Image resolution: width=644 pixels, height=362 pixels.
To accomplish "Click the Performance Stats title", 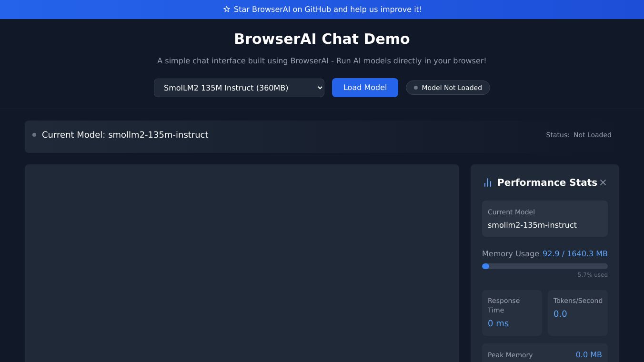I will click(x=547, y=182).
